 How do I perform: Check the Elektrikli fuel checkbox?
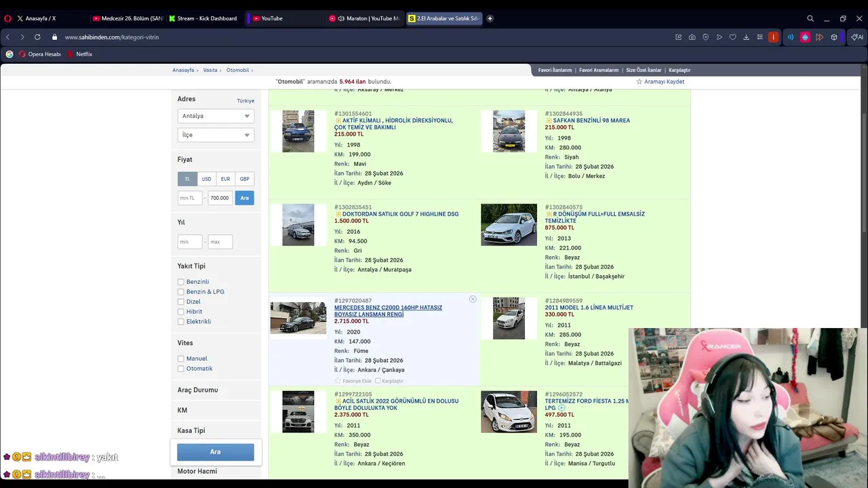[x=181, y=321]
